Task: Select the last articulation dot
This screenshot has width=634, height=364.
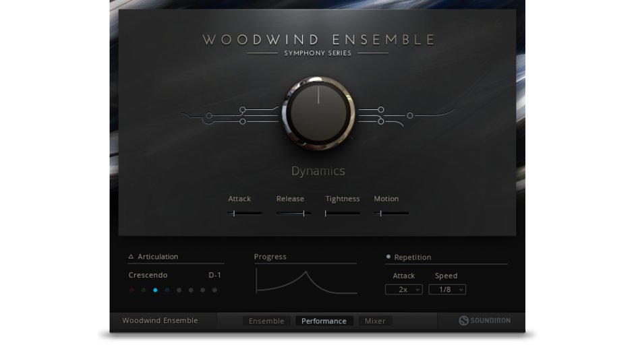Action: tap(214, 291)
